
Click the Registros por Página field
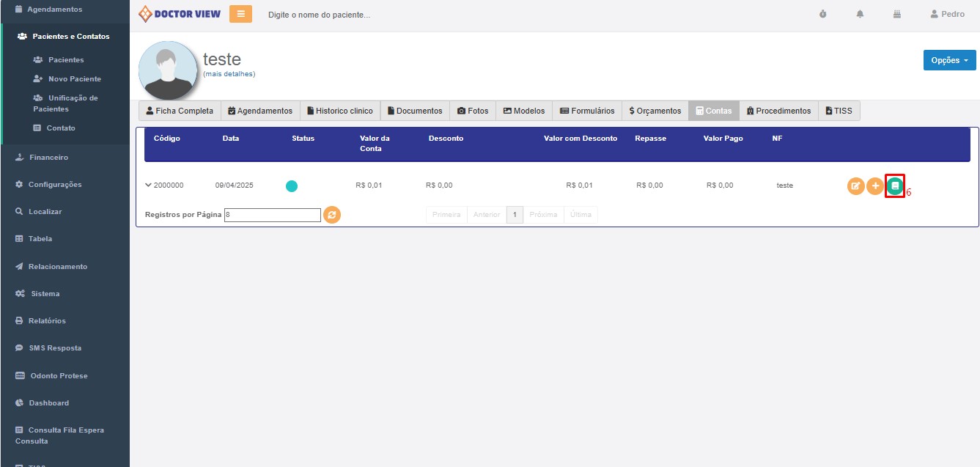(x=272, y=215)
